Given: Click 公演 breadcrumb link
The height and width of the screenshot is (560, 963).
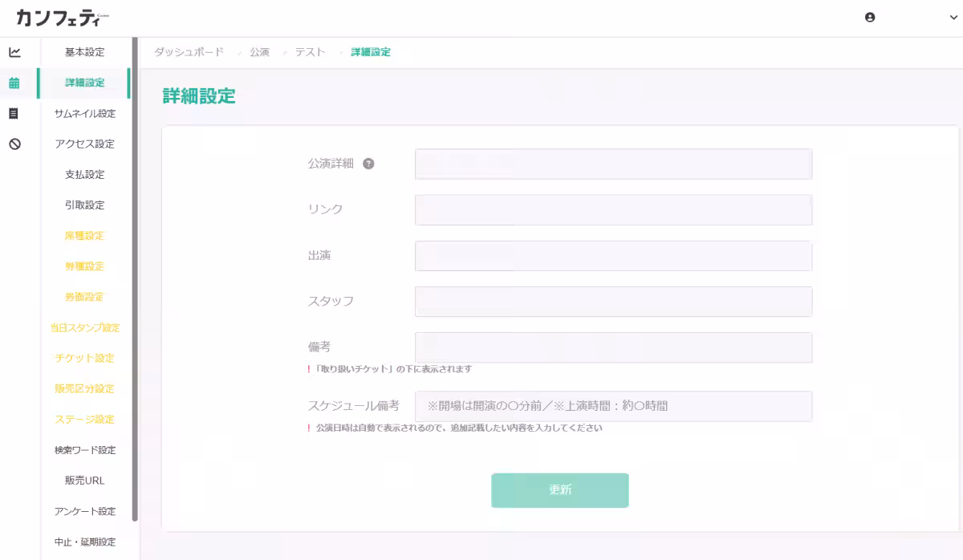Looking at the screenshot, I should coord(259,51).
